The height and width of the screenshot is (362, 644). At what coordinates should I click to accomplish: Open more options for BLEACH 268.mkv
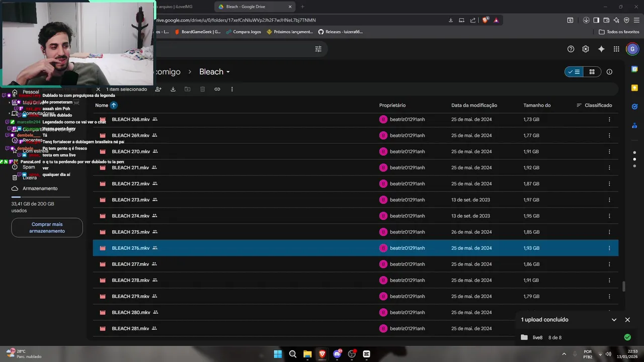609,119
